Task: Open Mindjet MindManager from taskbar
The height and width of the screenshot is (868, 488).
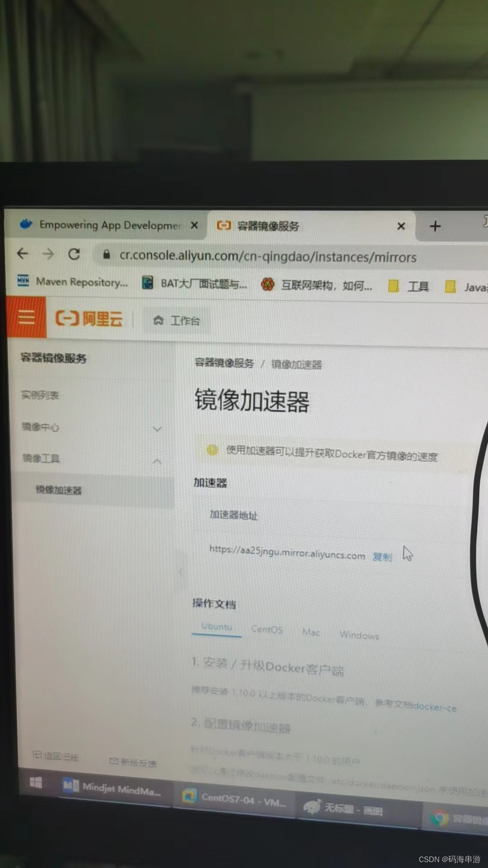Action: pyautogui.click(x=112, y=788)
